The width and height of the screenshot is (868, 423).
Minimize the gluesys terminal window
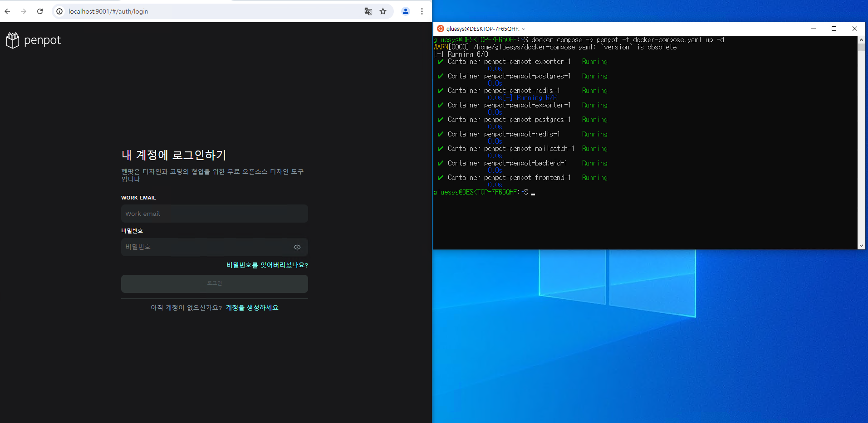point(814,29)
